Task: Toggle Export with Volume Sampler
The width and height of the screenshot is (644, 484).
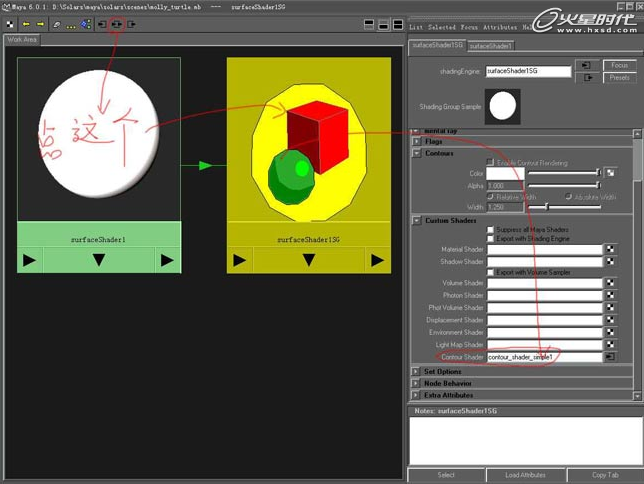Action: (490, 272)
